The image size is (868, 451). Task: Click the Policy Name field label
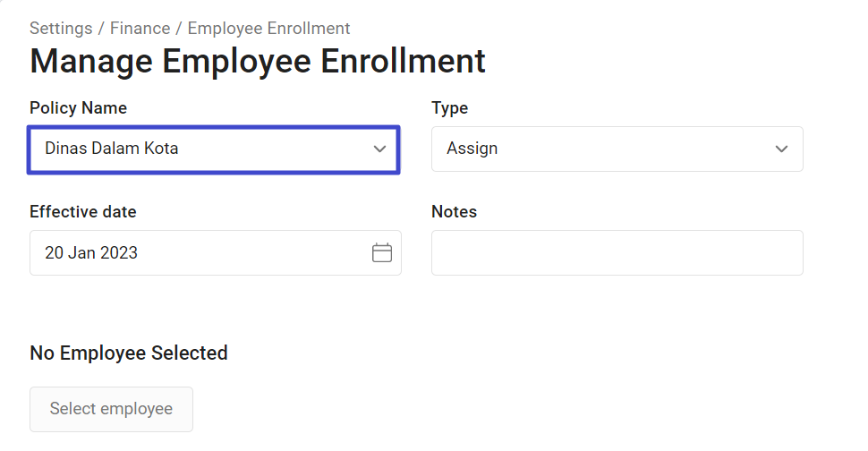pyautogui.click(x=78, y=108)
